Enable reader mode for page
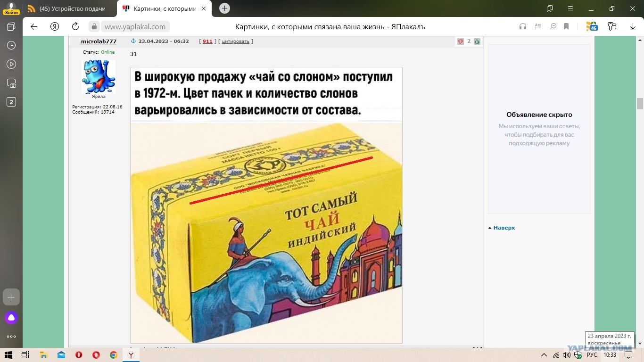 pyautogui.click(x=538, y=26)
